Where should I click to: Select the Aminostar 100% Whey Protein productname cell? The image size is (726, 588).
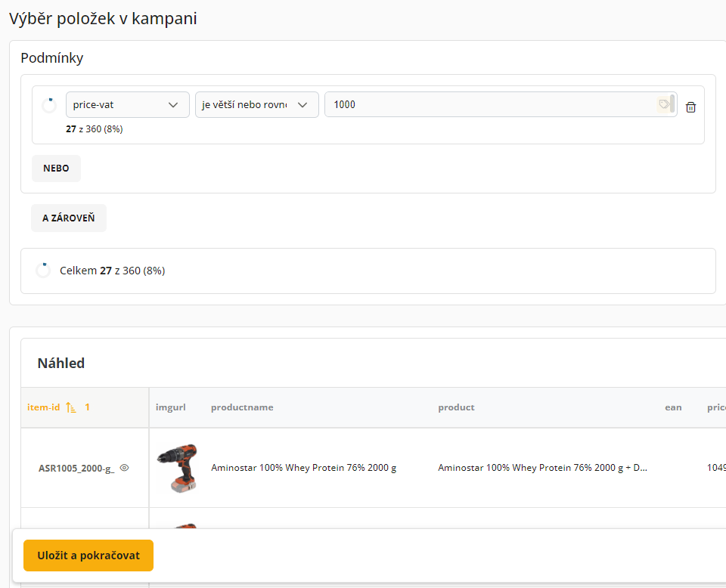coord(303,468)
